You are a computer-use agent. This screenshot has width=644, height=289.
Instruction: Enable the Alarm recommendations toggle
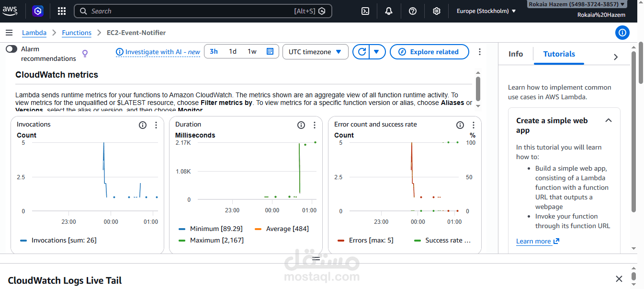(11, 48)
